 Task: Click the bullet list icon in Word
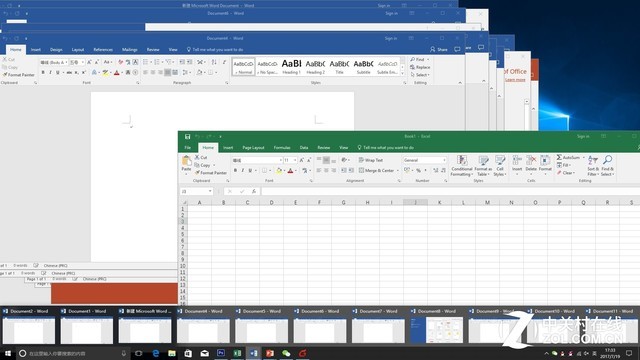tap(146, 62)
